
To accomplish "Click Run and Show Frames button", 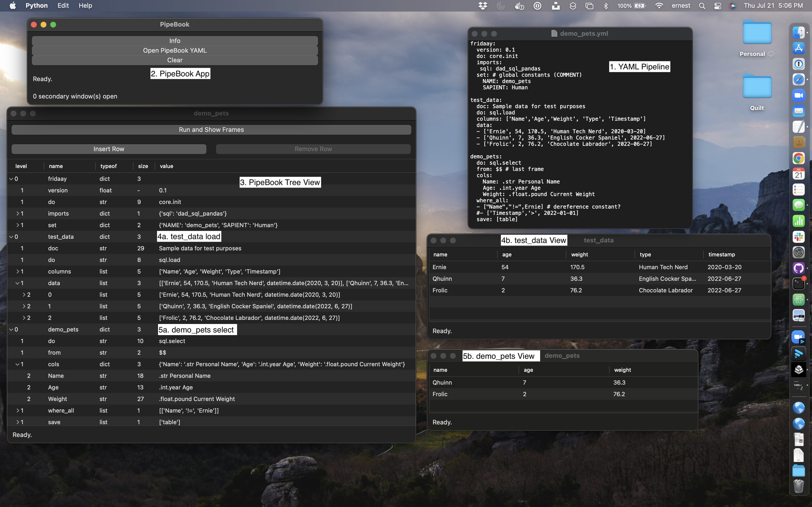I will (x=211, y=130).
